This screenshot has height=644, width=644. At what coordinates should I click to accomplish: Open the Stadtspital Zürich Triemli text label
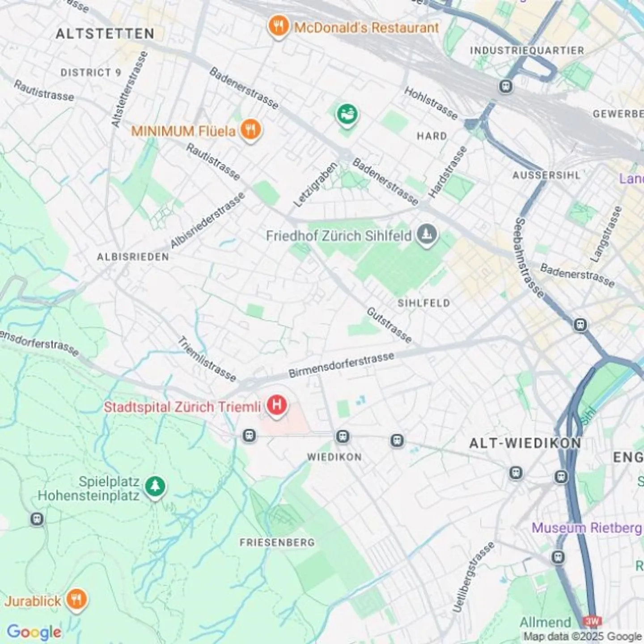tap(182, 407)
